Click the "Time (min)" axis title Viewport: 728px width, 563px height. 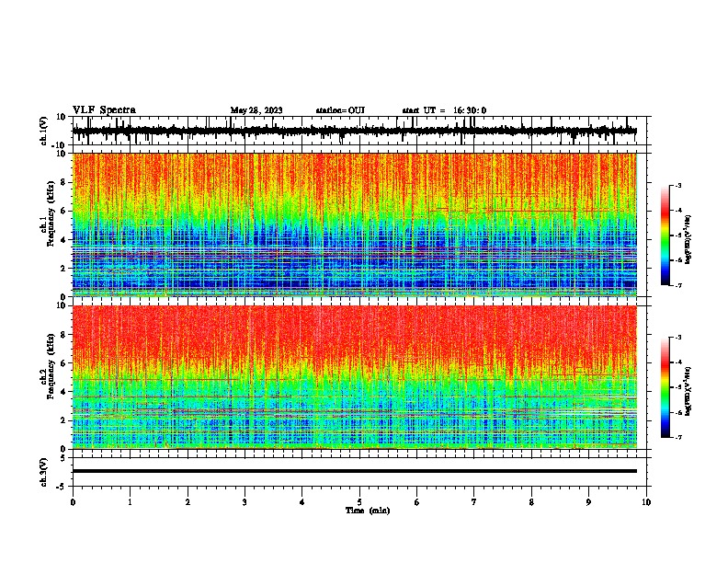coord(368,511)
